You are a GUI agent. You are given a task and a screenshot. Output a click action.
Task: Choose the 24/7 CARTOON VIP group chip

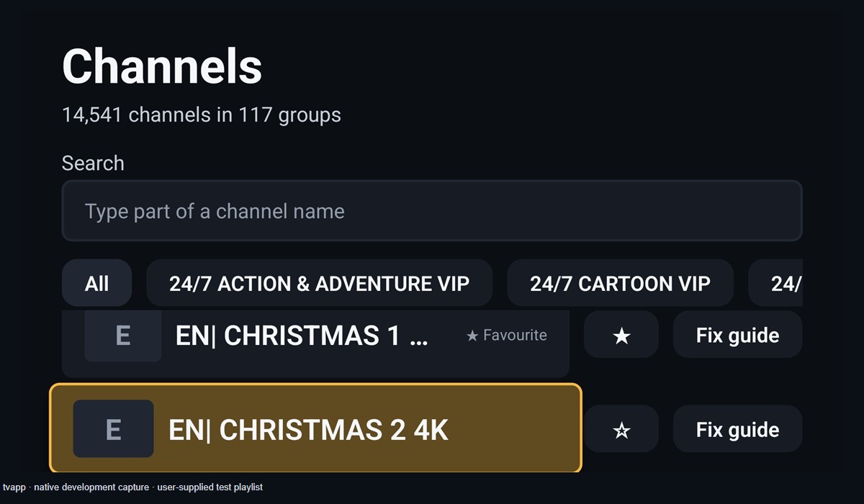tap(620, 283)
